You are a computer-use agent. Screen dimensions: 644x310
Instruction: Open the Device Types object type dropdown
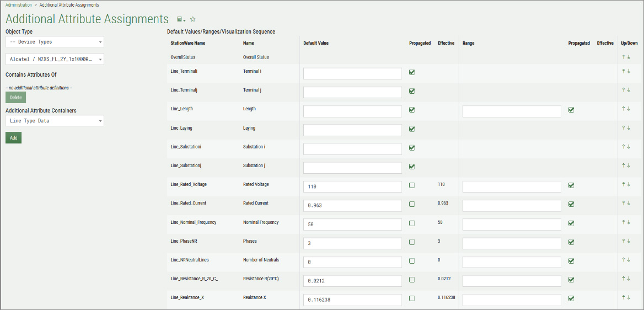click(55, 42)
